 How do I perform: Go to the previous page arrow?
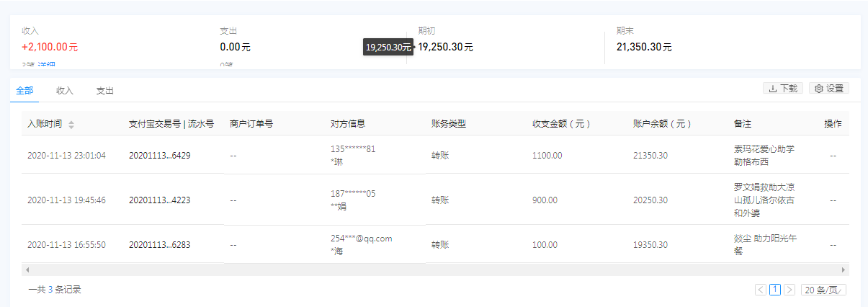(x=761, y=290)
